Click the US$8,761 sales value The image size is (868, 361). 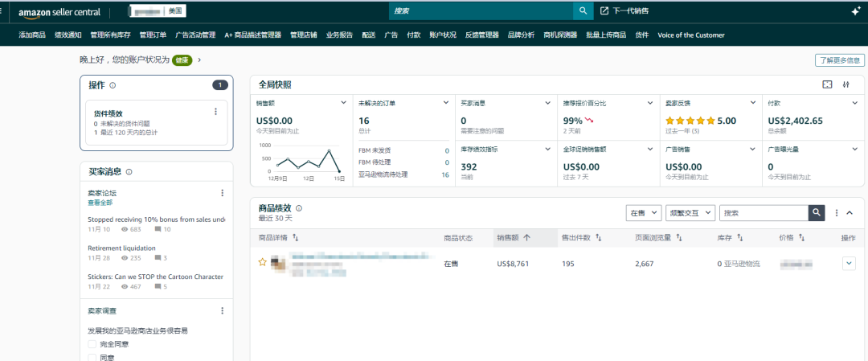[x=513, y=264]
